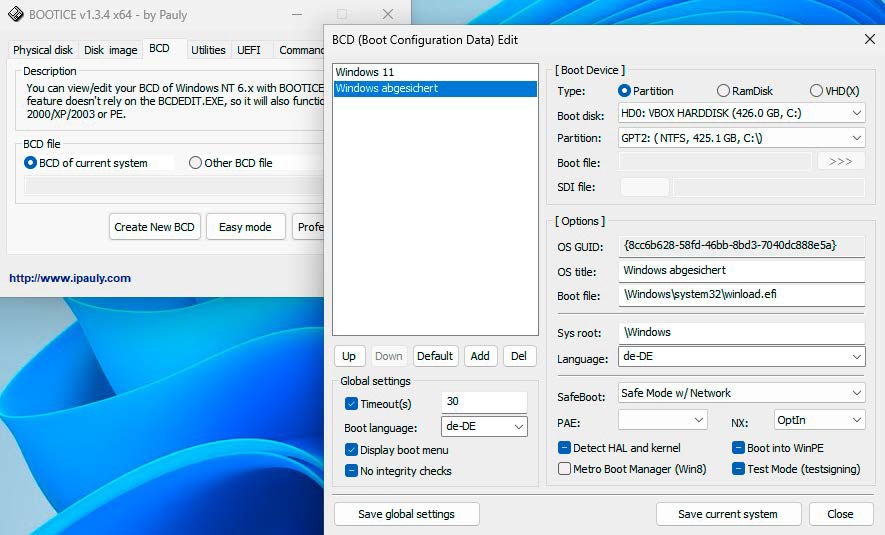Click the Easy mode button
This screenshot has width=885, height=535.
246,227
